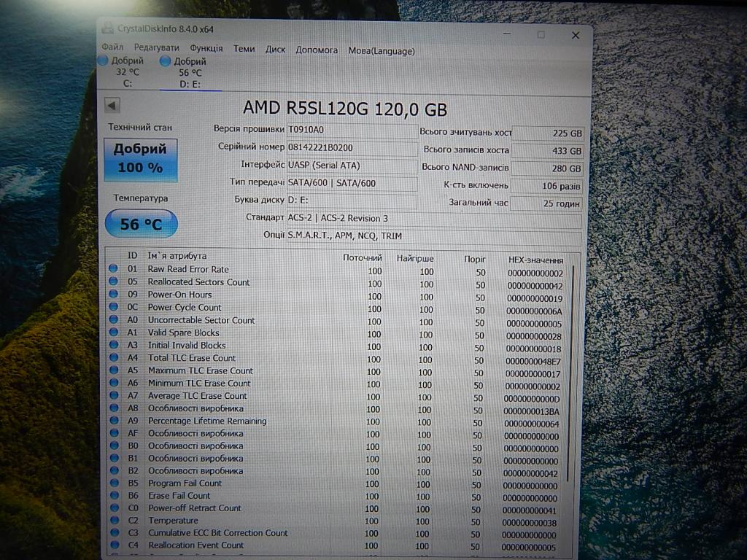This screenshot has height=560, width=747.
Task: Click status dot for Program Fail Count
Action: click(x=115, y=483)
